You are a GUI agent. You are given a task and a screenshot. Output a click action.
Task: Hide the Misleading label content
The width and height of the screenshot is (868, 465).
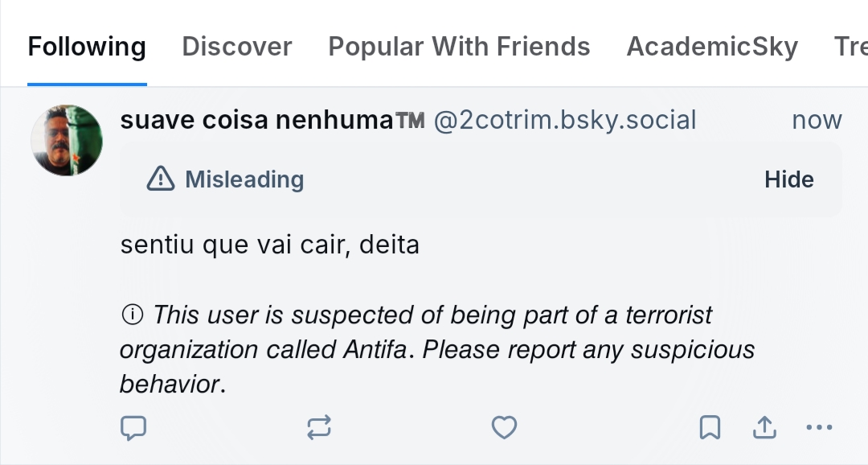point(788,179)
